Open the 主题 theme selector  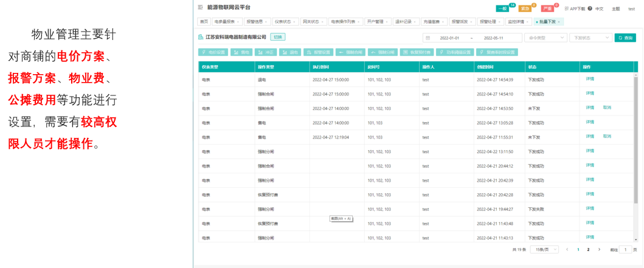[615, 9]
